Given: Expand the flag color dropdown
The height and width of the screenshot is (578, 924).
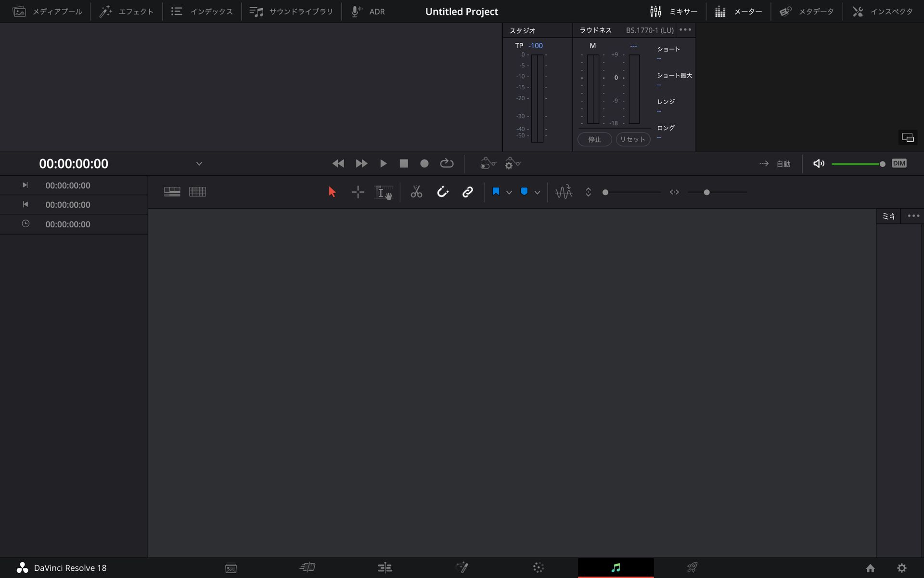Looking at the screenshot, I should (x=509, y=192).
